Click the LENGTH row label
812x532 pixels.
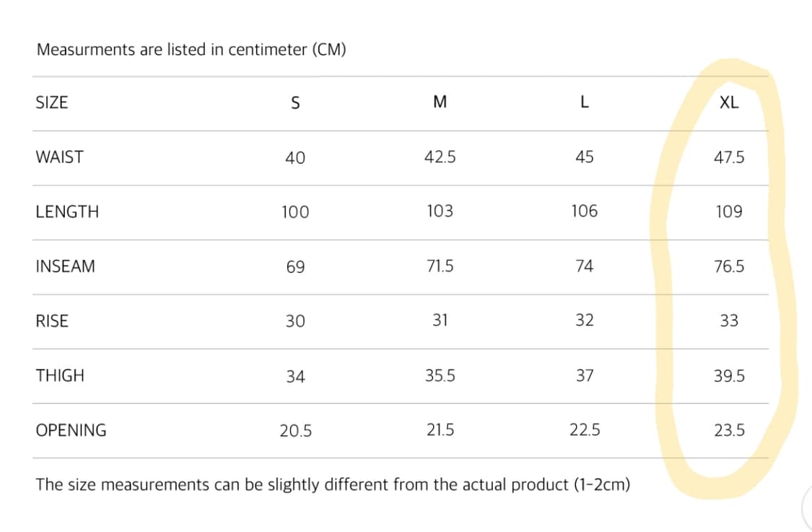[67, 212]
